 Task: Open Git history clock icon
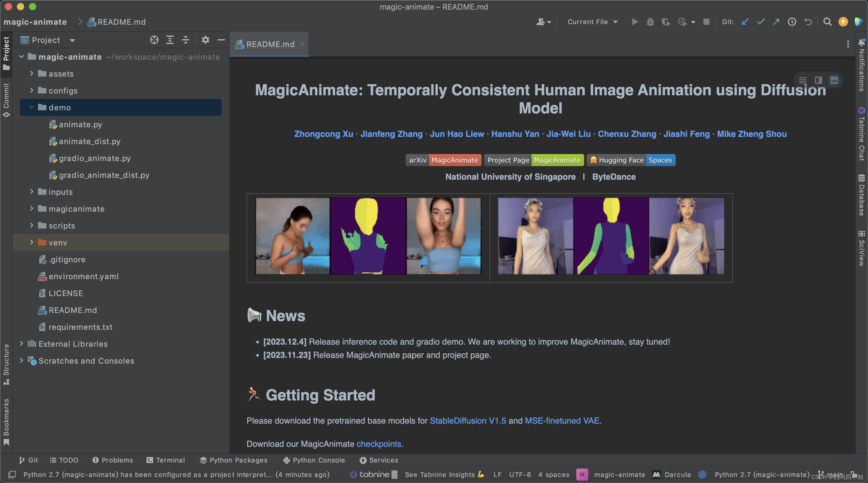792,22
